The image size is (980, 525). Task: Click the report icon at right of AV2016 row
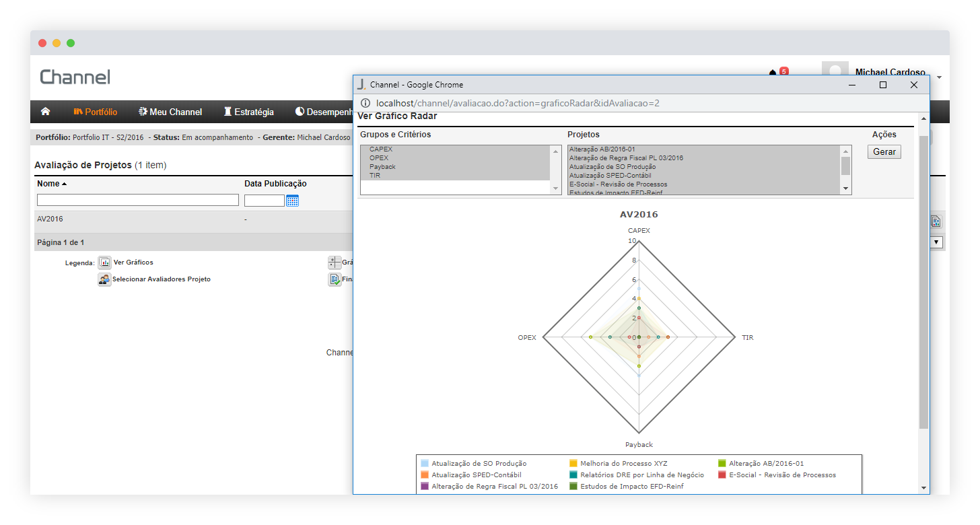936,221
